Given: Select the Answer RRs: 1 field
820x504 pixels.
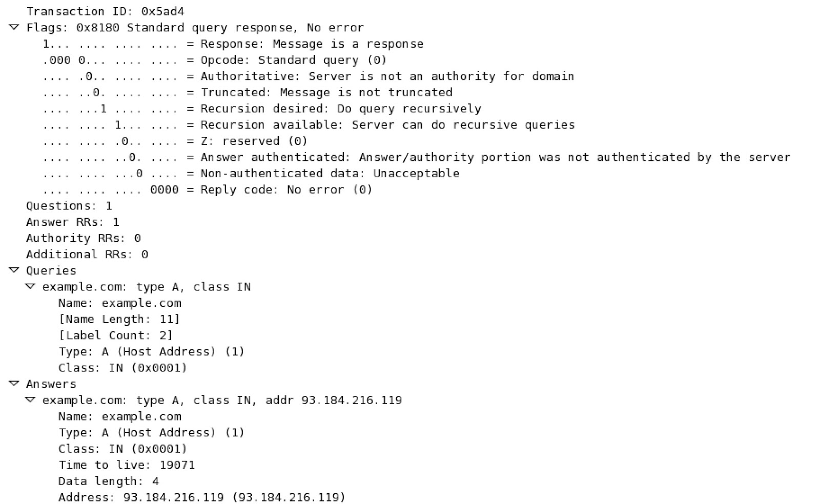Looking at the screenshot, I should coord(73,222).
